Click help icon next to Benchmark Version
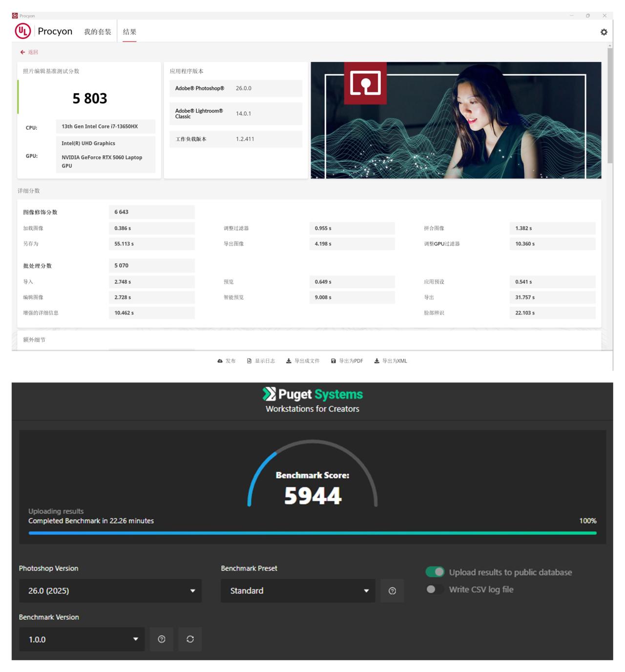Image resolution: width=625 pixels, height=672 pixels. tap(162, 639)
